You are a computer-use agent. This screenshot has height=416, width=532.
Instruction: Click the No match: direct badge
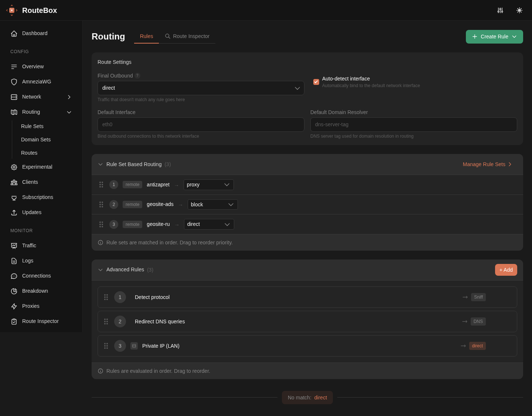tap(307, 398)
